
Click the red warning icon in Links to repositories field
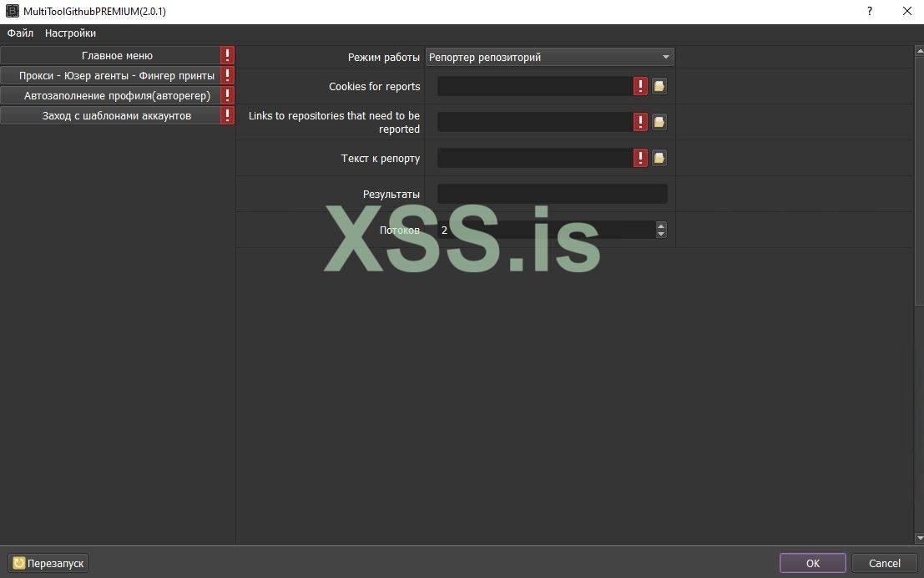coord(640,122)
